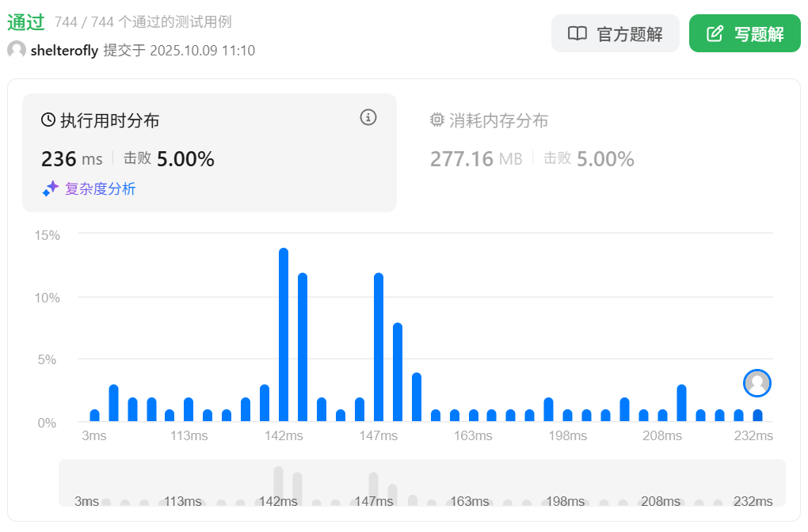Click the 232ms end of range slider
The height and width of the screenshot is (532, 808).
(753, 501)
